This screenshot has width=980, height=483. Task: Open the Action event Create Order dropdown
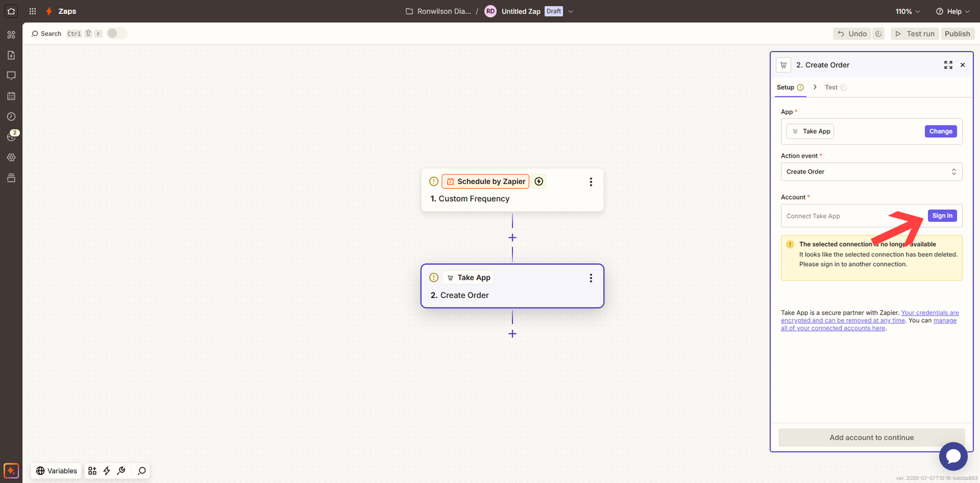(x=872, y=172)
